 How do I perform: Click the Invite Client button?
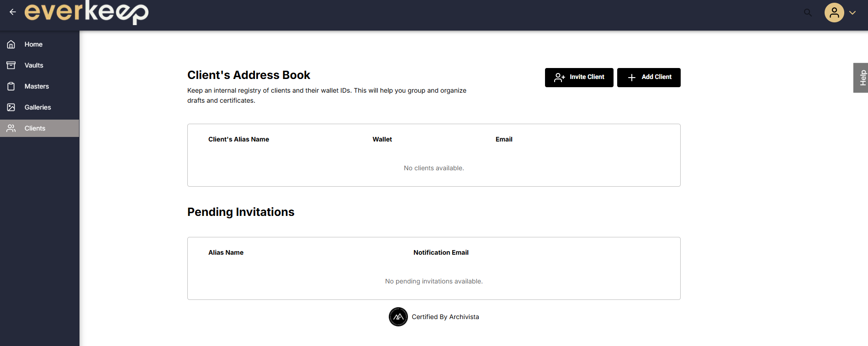pyautogui.click(x=579, y=78)
